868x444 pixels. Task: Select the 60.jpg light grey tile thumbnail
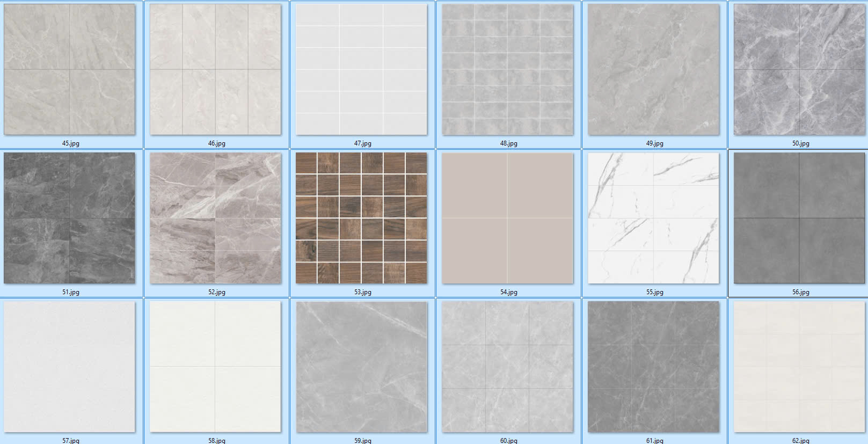tap(507, 367)
